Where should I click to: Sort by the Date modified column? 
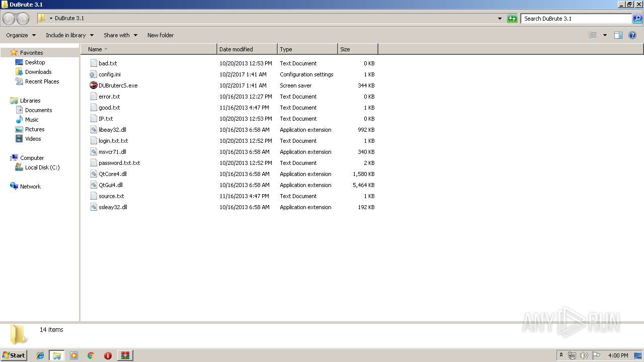[247, 49]
